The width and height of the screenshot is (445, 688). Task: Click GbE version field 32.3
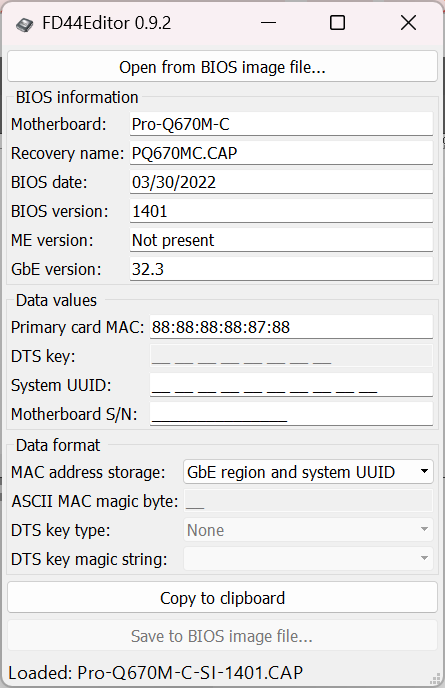pyautogui.click(x=281, y=269)
